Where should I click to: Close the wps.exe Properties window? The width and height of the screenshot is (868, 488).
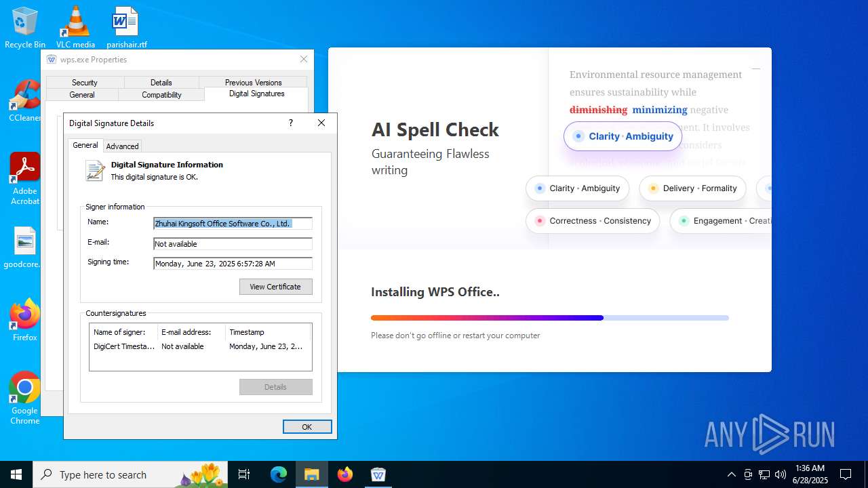coord(304,60)
